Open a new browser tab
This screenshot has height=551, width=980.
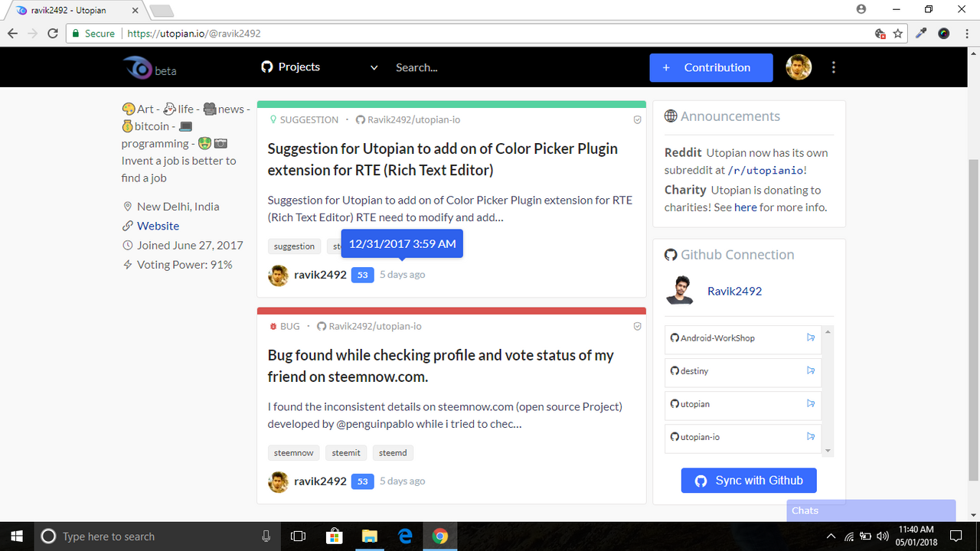click(162, 11)
